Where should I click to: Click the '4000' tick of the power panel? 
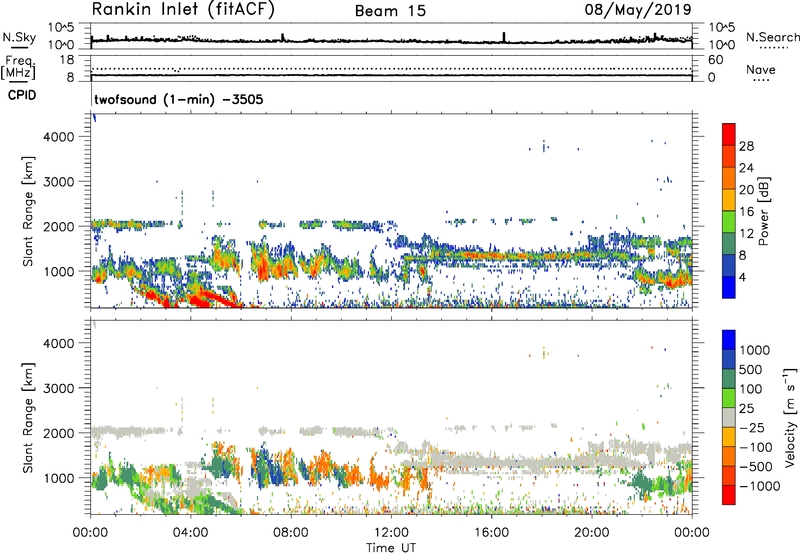59,137
